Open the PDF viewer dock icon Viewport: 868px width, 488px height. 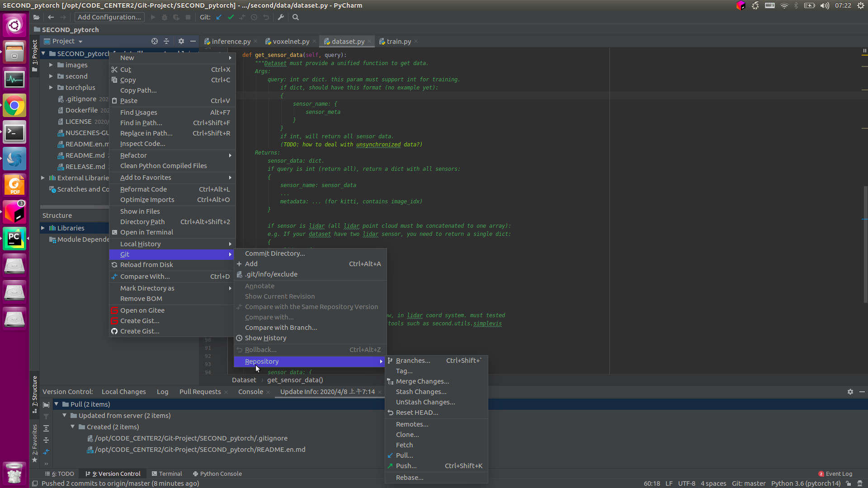14,185
